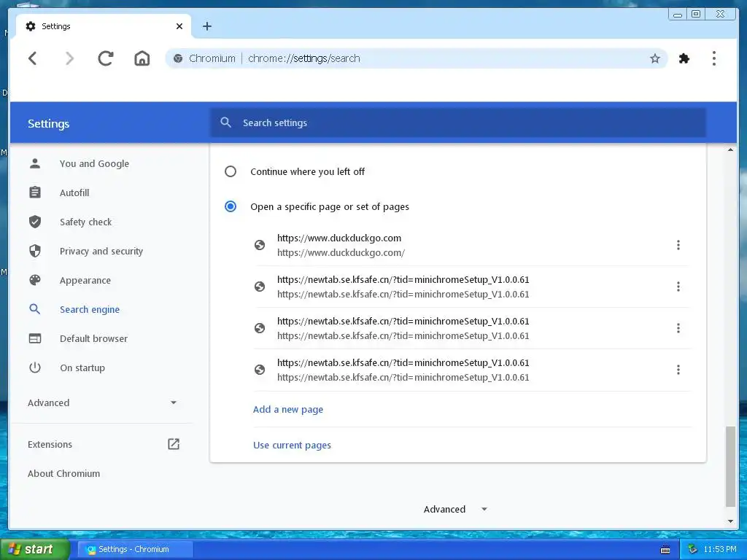
Task: Close the Settings tab
Action: pyautogui.click(x=179, y=26)
